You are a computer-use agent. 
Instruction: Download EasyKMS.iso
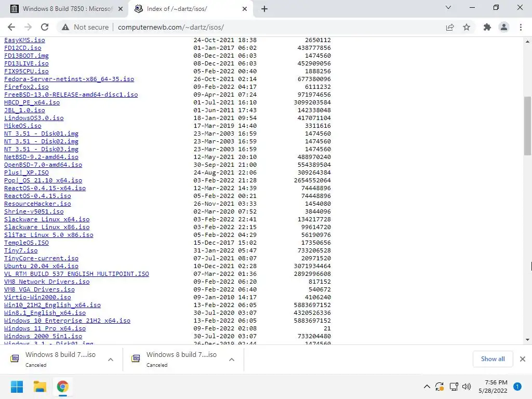(24, 40)
